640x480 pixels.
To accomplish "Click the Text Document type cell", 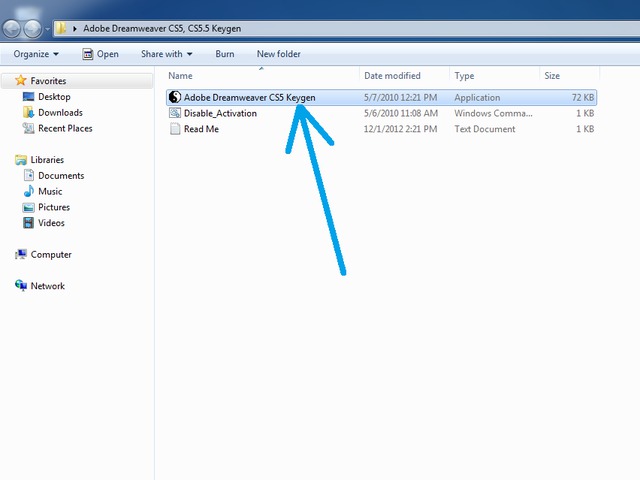I will (x=485, y=129).
